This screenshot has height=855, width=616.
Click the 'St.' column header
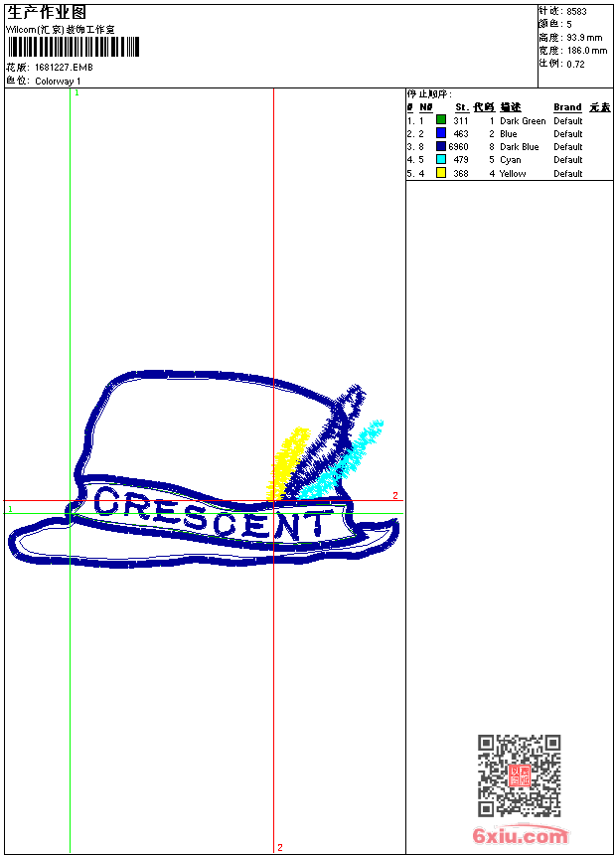click(x=462, y=107)
